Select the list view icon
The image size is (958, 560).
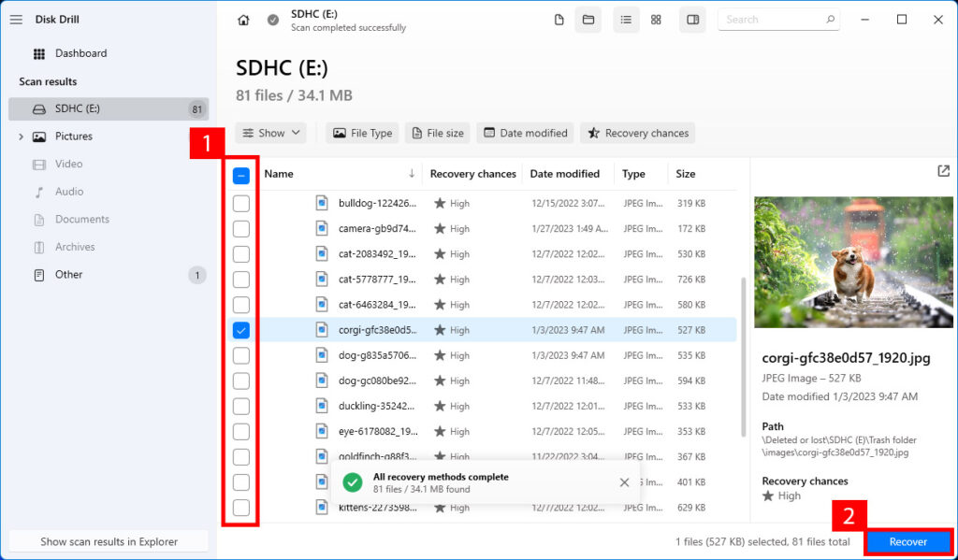(626, 19)
